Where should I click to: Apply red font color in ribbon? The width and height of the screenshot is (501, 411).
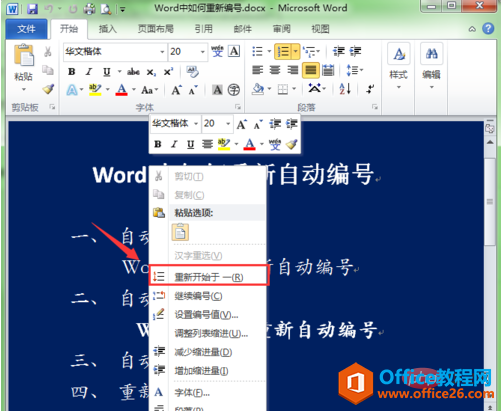click(x=122, y=90)
